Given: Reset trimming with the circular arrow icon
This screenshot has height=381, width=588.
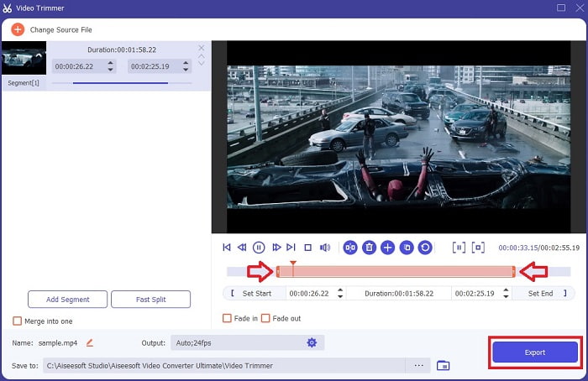Looking at the screenshot, I should (425, 248).
